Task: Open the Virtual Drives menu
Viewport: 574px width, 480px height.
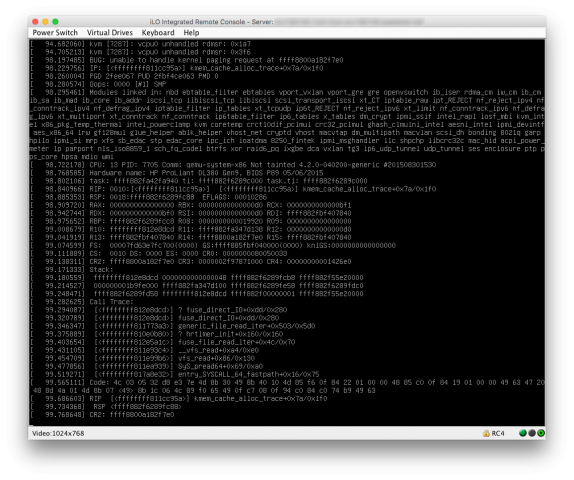Action: click(110, 33)
